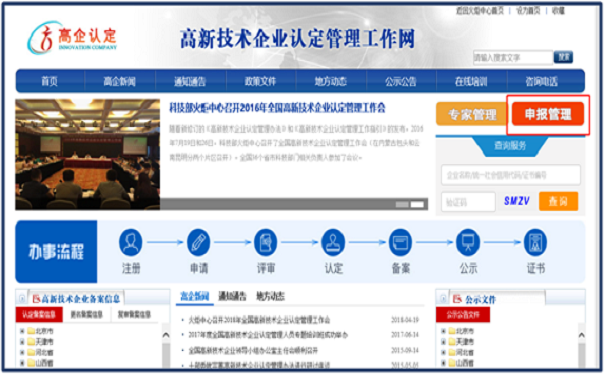
Task: Click the orange 专家管理 button
Action: point(471,114)
